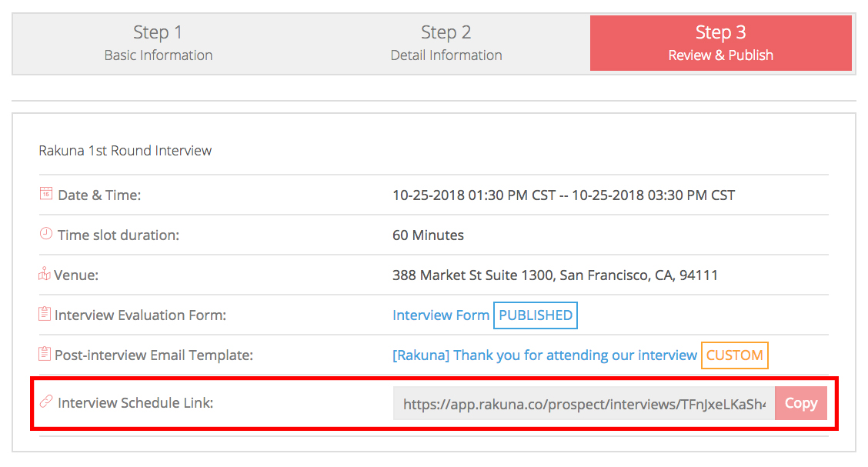Click the map icon next to Venue
This screenshot has height=467, width=868.
point(45,275)
